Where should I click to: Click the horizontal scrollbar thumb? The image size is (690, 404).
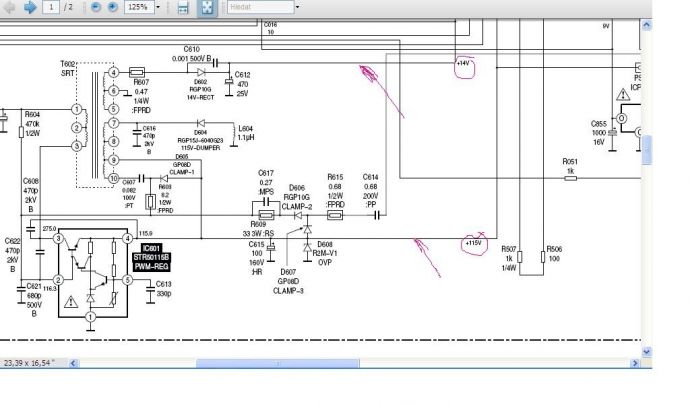pyautogui.click(x=278, y=363)
